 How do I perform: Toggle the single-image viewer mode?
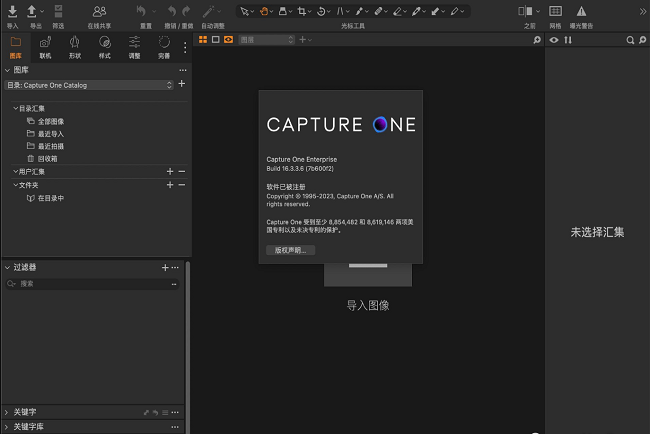click(x=216, y=39)
